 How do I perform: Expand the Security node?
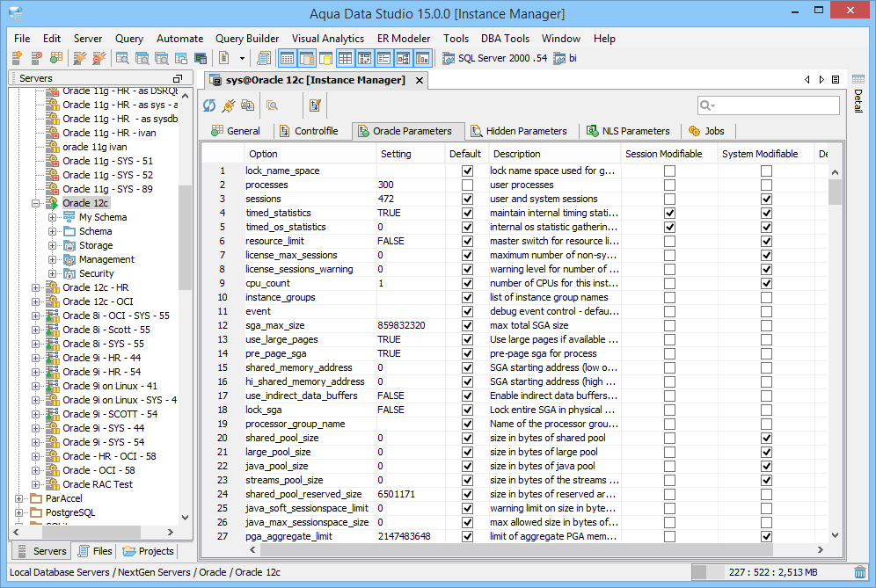52,273
